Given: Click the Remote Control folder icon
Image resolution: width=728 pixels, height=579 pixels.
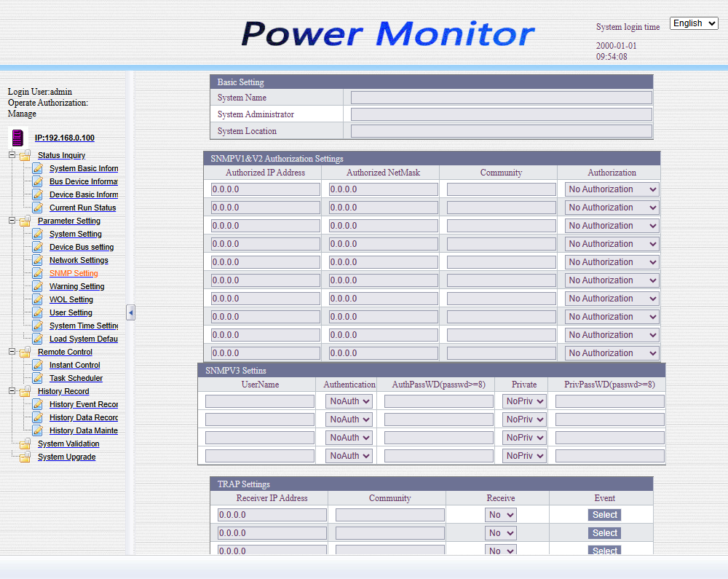Looking at the screenshot, I should (25, 352).
